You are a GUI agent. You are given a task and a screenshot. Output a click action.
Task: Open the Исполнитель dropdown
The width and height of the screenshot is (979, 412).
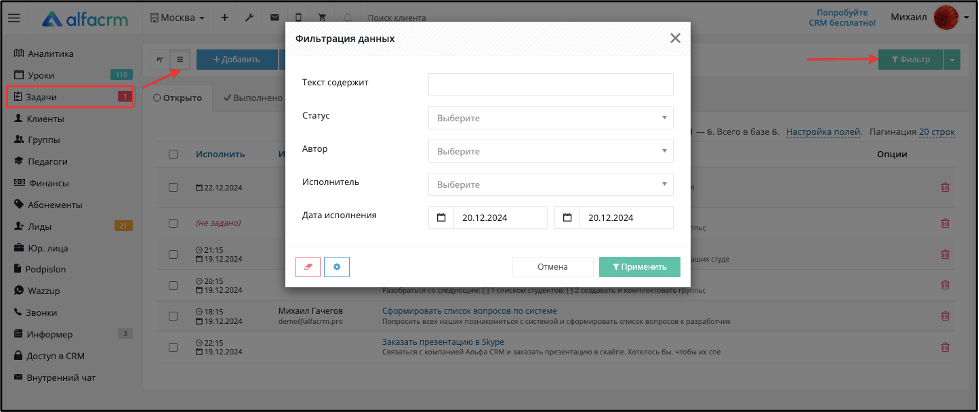tap(551, 185)
